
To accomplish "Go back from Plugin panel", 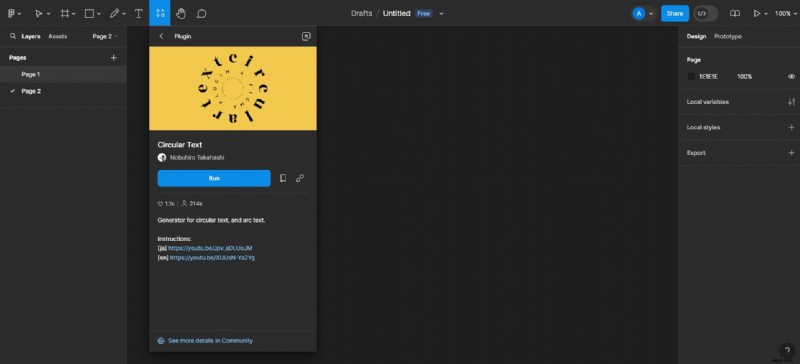I will click(x=161, y=36).
